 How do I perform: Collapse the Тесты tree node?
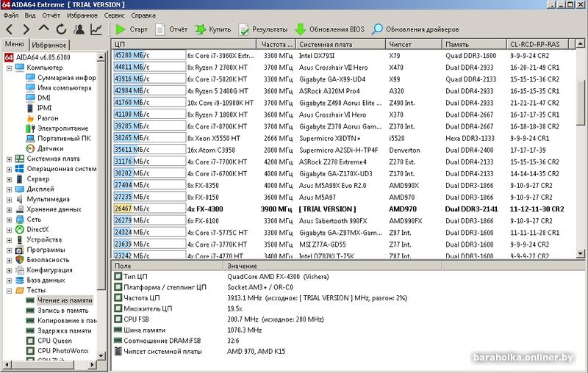point(9,291)
